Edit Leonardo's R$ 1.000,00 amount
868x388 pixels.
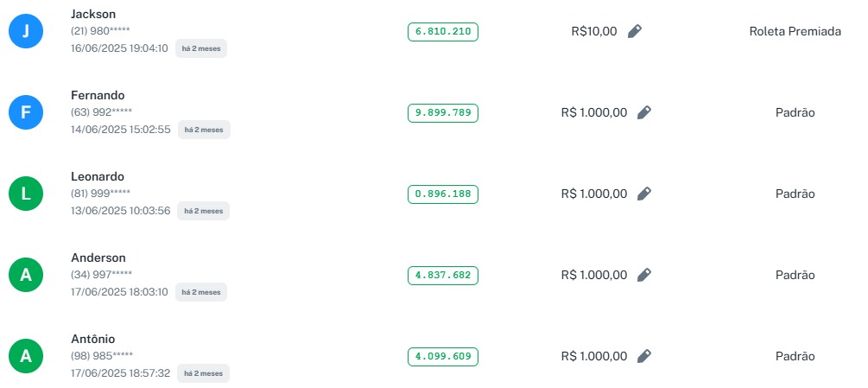click(644, 194)
